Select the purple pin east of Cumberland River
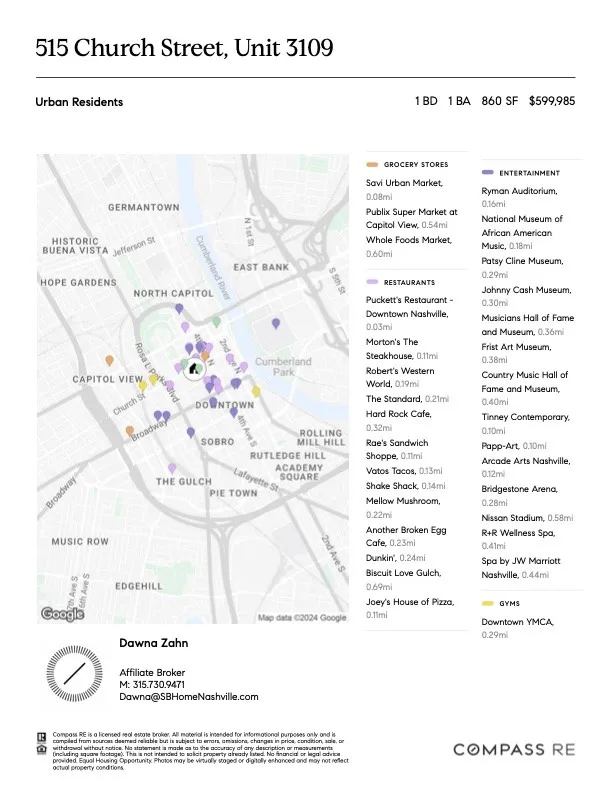Screen dimensions: 612x792 click(x=276, y=323)
